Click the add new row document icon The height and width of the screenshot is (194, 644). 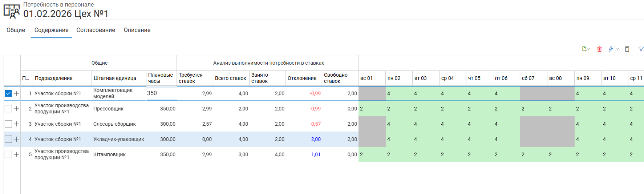click(584, 49)
